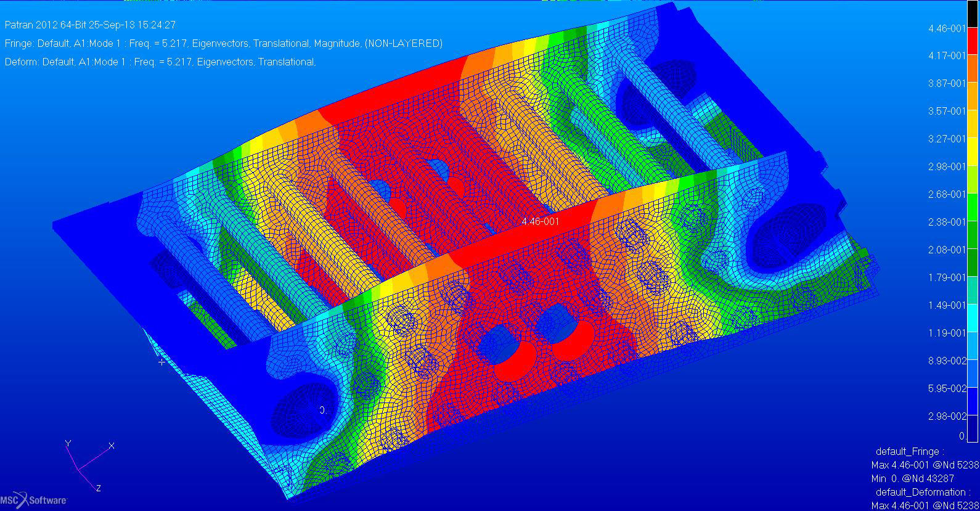The height and width of the screenshot is (511, 980).
Task: Select the bright green swatch below 2.68-001
Action: click(973, 208)
